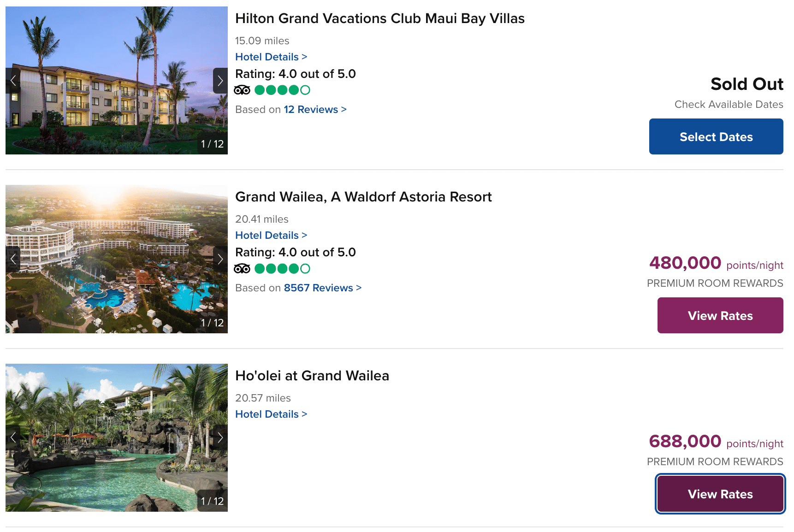
Task: Click the Ho'olei at Grand Wailea hotel title
Action: click(x=312, y=376)
